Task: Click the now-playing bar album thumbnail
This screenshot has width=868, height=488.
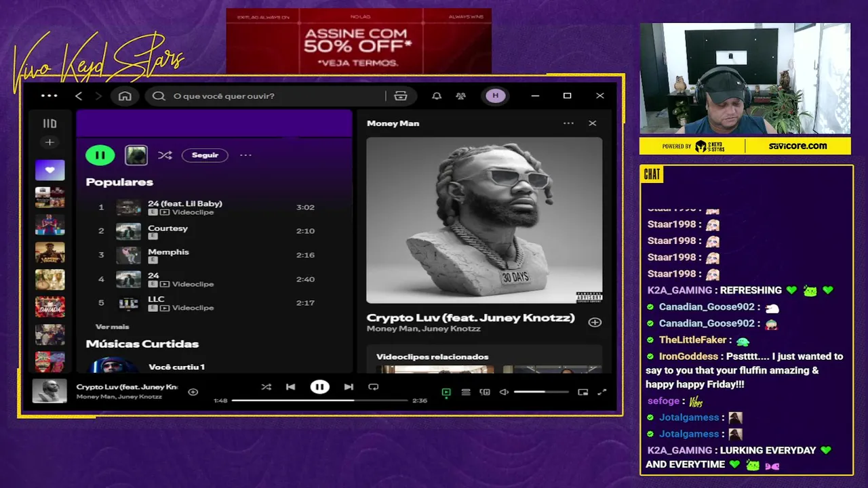Action: click(x=50, y=390)
